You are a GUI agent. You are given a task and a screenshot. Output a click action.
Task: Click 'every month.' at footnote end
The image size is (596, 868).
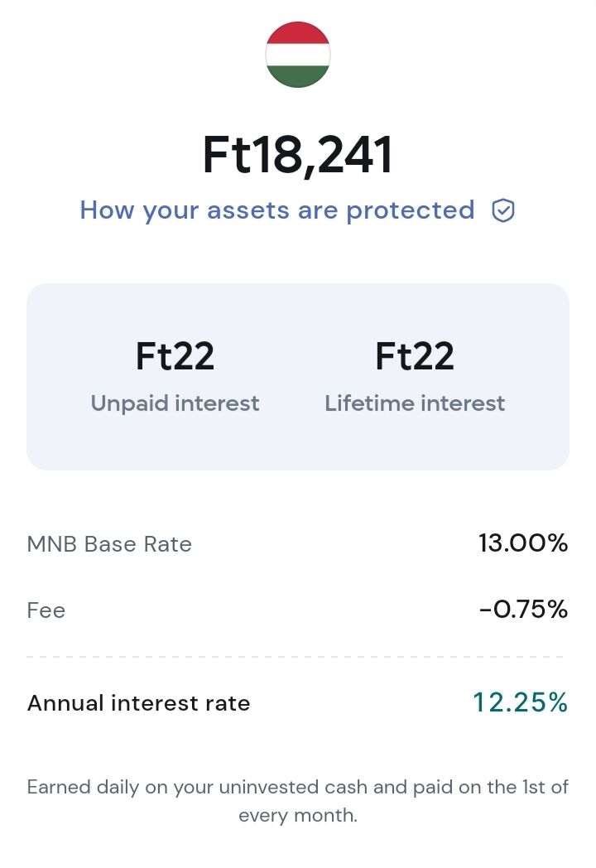click(298, 816)
